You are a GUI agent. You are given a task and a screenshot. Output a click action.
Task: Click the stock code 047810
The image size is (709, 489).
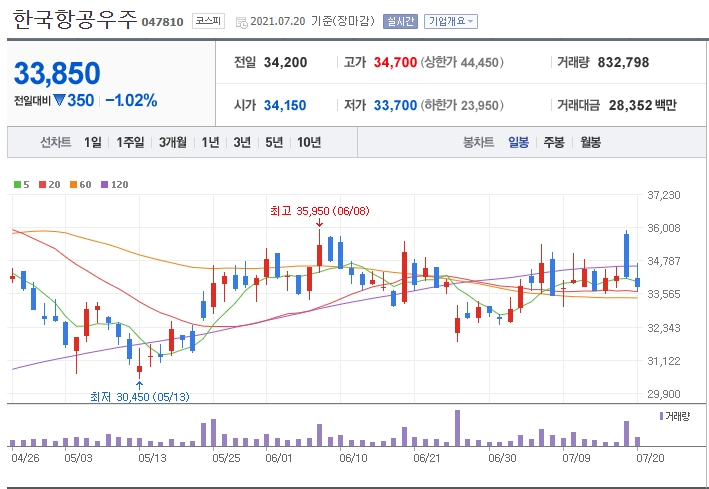162,22
